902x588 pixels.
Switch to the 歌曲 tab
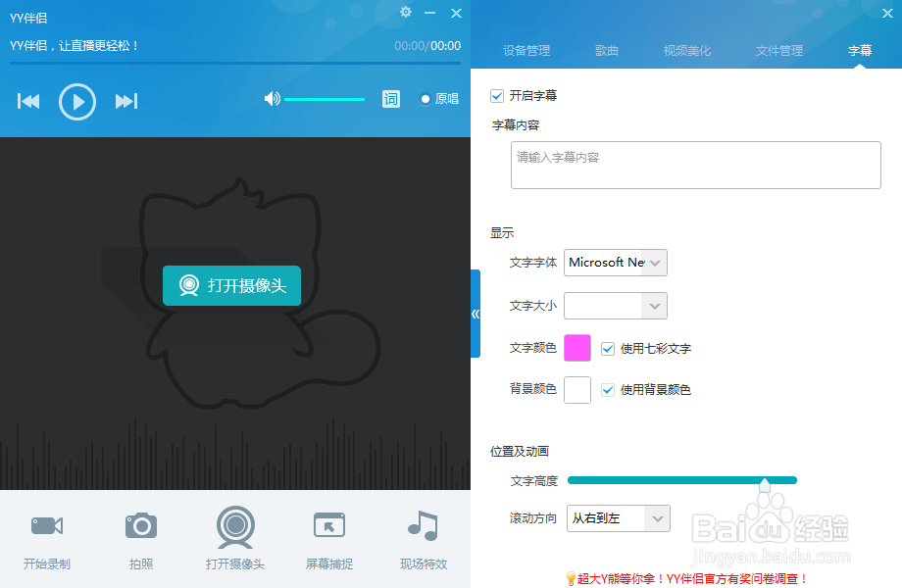(x=606, y=51)
